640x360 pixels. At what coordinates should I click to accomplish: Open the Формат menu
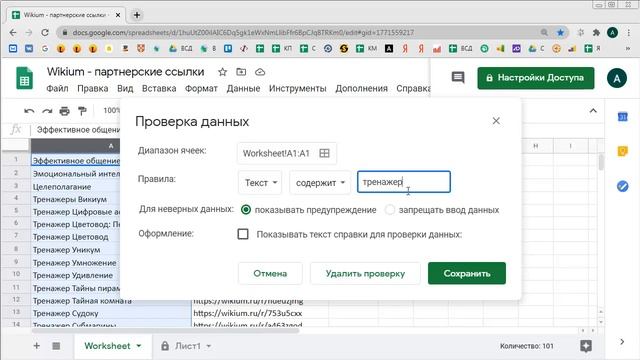click(201, 88)
